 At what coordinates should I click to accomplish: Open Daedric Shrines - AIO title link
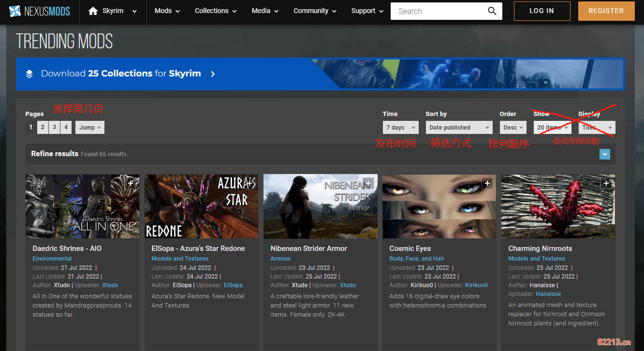[x=67, y=249]
